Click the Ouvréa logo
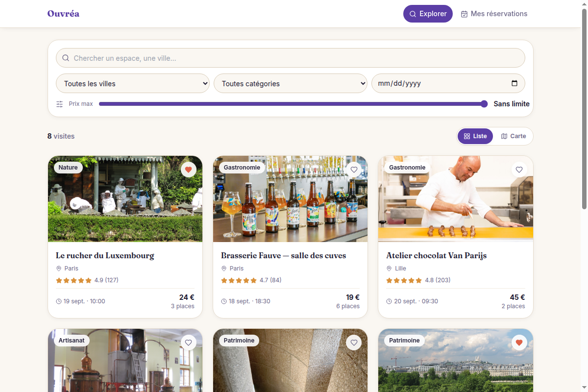The height and width of the screenshot is (392, 588). 63,14
